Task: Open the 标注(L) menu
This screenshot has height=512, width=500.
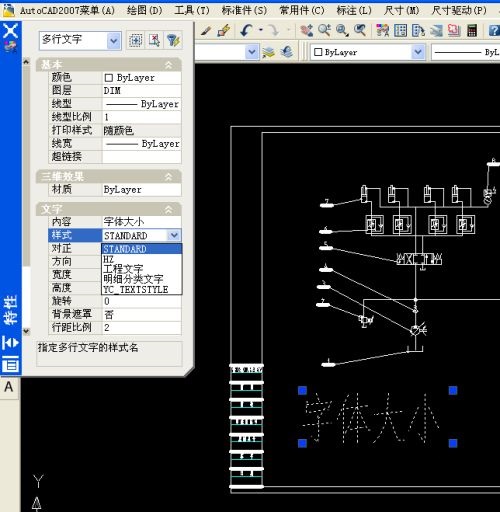Action: point(354,11)
